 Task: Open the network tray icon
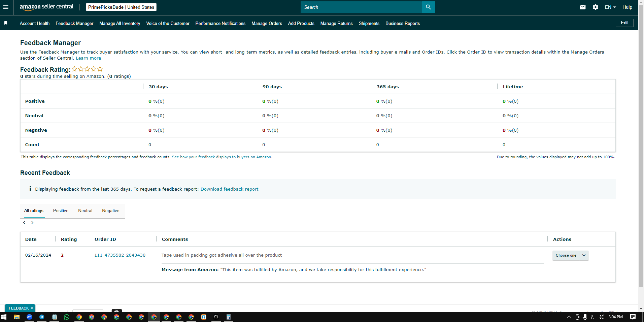click(594, 317)
